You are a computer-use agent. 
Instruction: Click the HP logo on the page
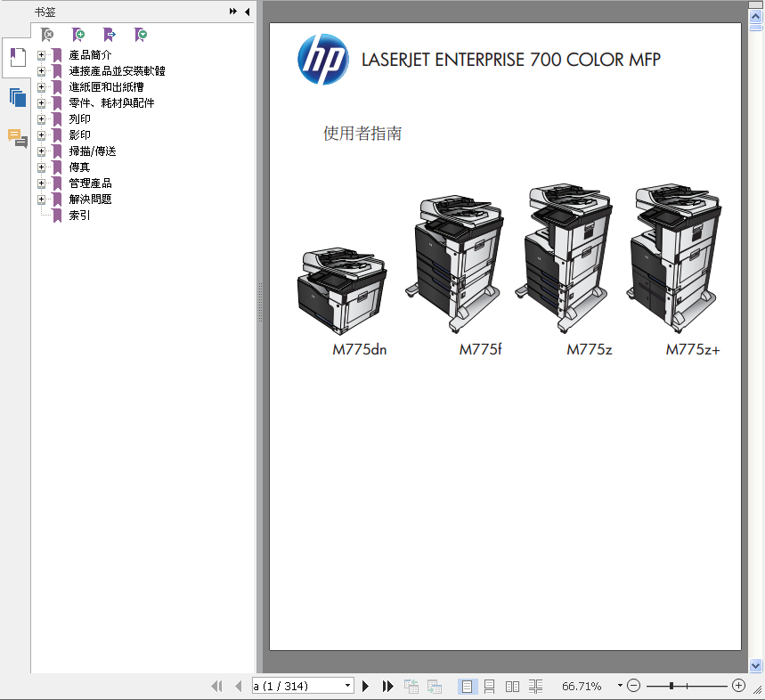(323, 59)
